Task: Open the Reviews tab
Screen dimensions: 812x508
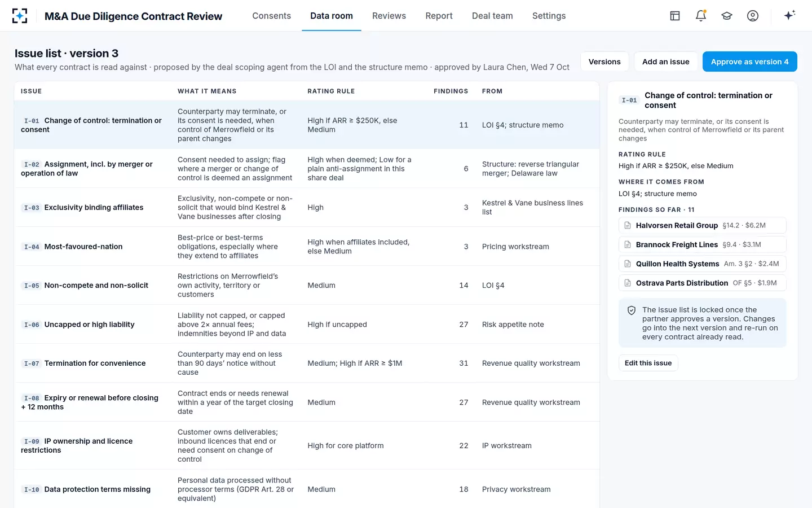Action: pos(389,16)
